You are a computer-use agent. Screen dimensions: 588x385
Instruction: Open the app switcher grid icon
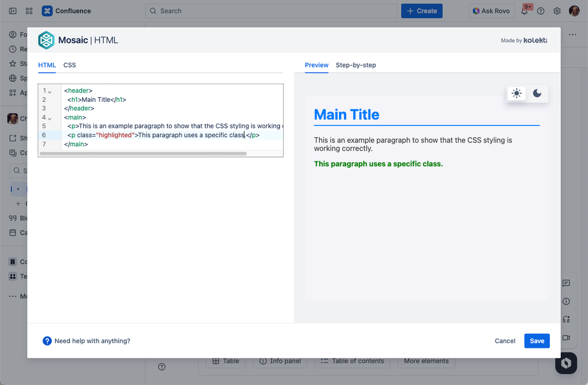click(29, 11)
